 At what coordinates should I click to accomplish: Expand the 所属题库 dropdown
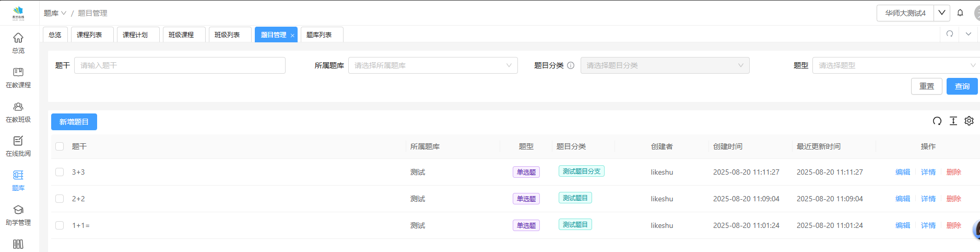coord(432,65)
